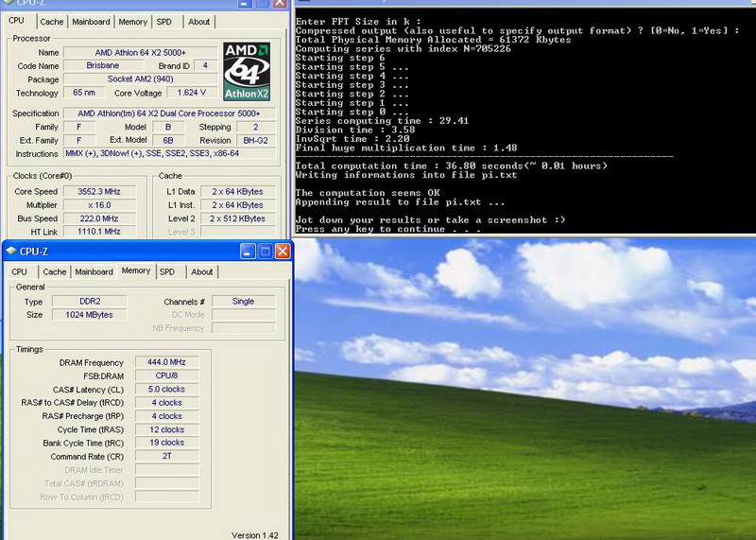
Task: Click the FSB:DRAM value CPU/8
Action: tap(167, 375)
